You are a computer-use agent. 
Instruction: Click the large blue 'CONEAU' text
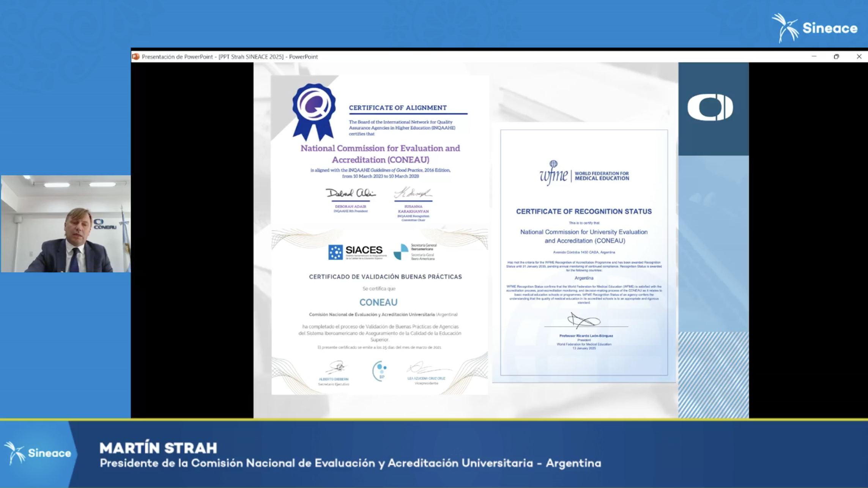click(x=378, y=302)
